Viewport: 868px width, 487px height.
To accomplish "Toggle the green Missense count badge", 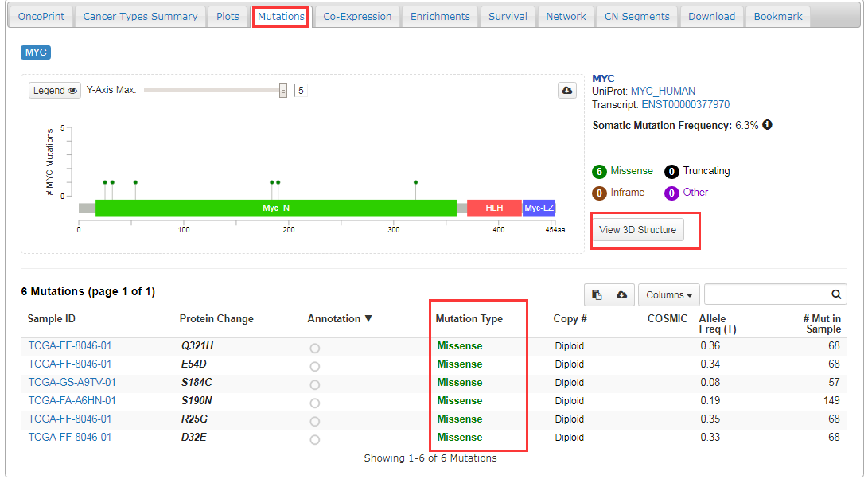I will [600, 171].
